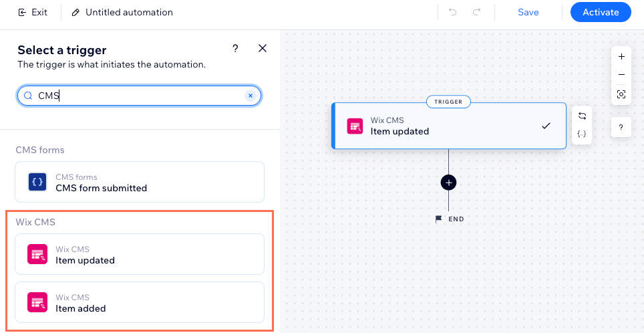The width and height of the screenshot is (644, 333).
Task: Select the Item updated trigger card on canvas
Action: (449, 126)
